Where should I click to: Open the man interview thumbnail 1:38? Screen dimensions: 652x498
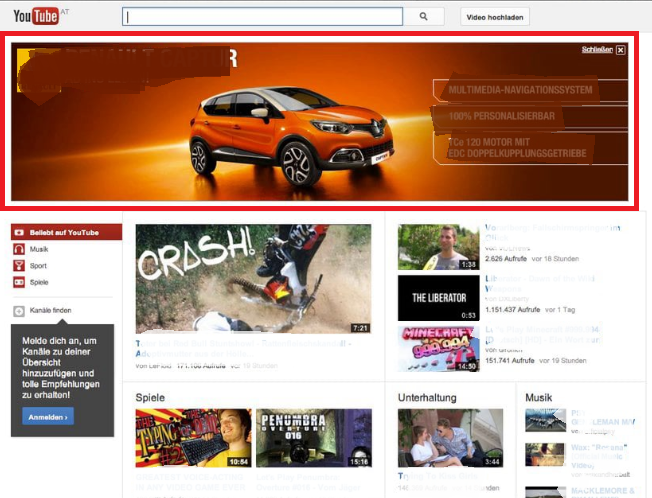click(438, 247)
